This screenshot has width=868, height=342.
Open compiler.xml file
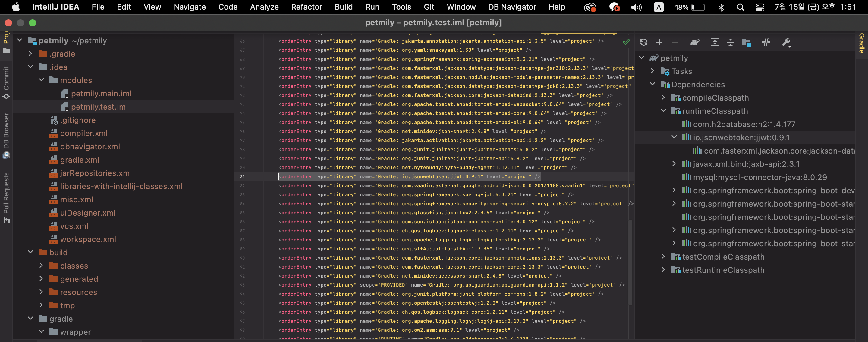tap(83, 133)
